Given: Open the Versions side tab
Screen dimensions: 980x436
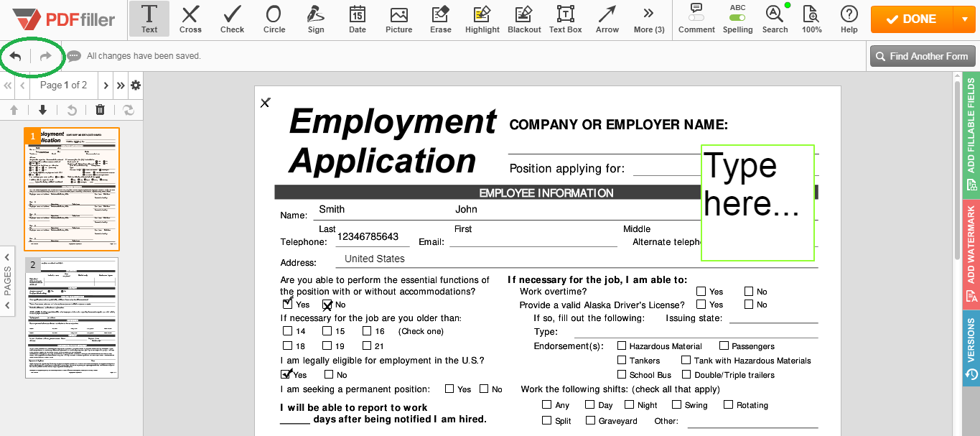Looking at the screenshot, I should click(x=971, y=348).
